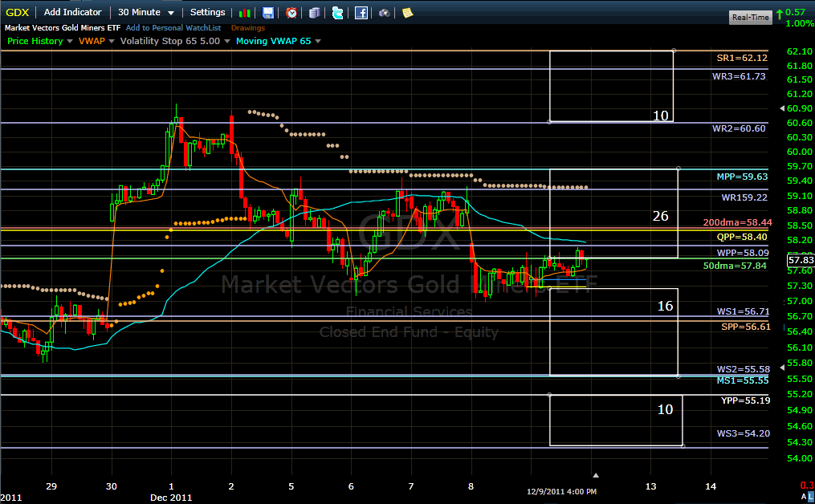This screenshot has width=815, height=504.
Task: Open the yellow sticky note icon
Action: (x=408, y=13)
